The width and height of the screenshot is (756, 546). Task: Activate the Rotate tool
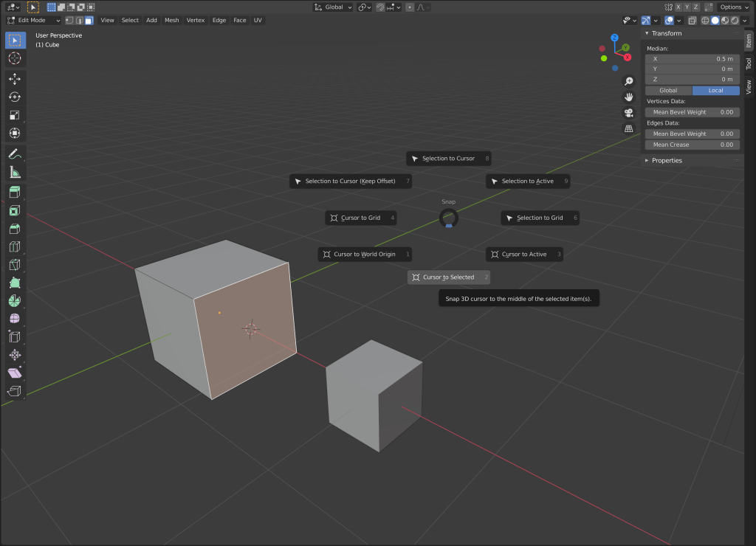[x=15, y=97]
